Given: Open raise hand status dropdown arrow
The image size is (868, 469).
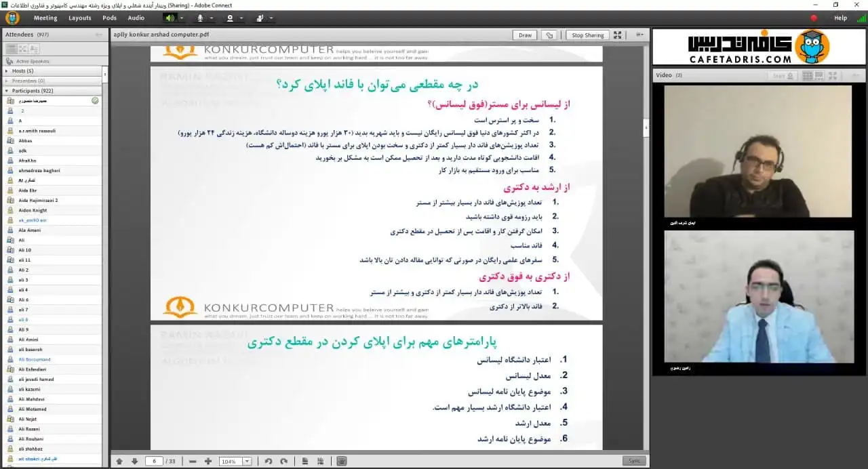Looking at the screenshot, I should pyautogui.click(x=271, y=18).
